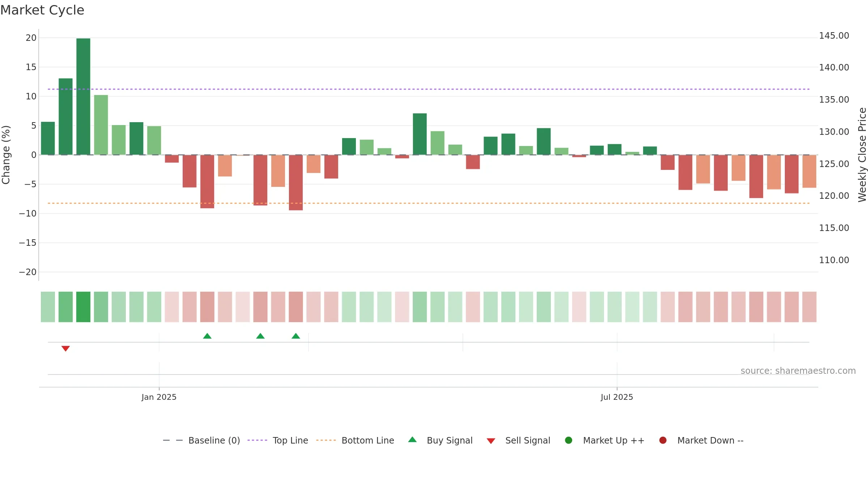Click the red triangle icon in the legend
The image size is (868, 488).
491,441
